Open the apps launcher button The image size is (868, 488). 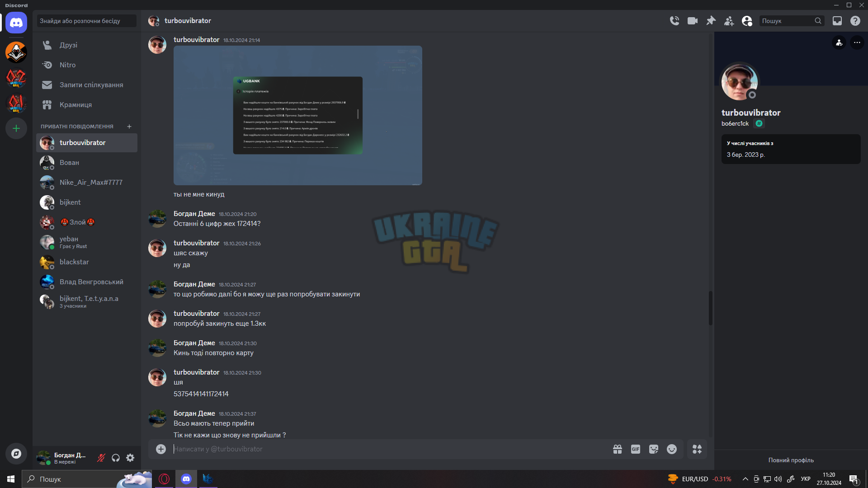coord(697,449)
